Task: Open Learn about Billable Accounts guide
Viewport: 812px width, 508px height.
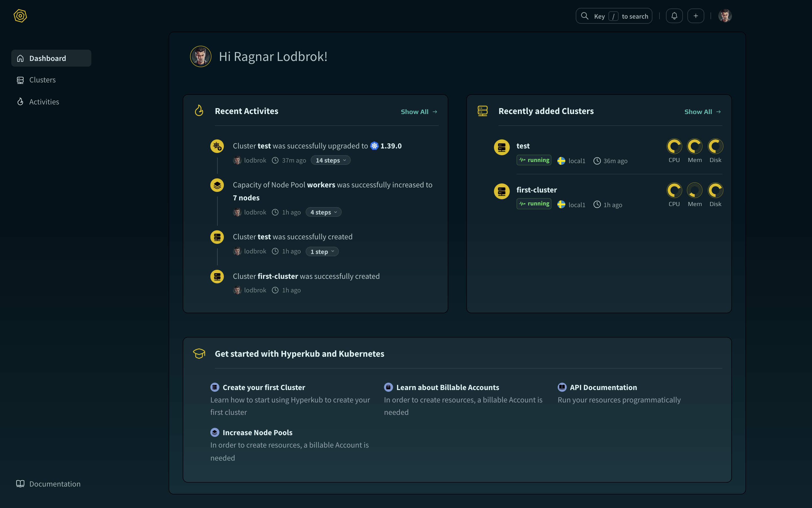Action: [448, 387]
